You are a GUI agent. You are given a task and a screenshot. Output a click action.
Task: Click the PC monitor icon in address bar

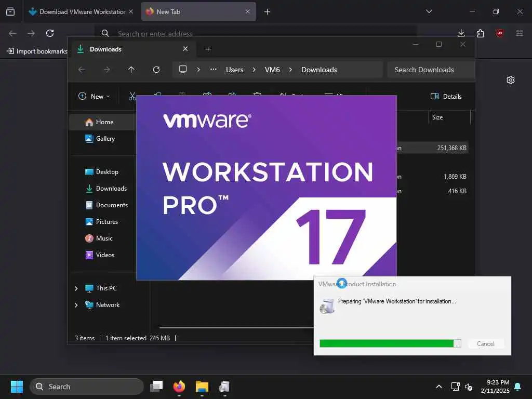tap(183, 70)
